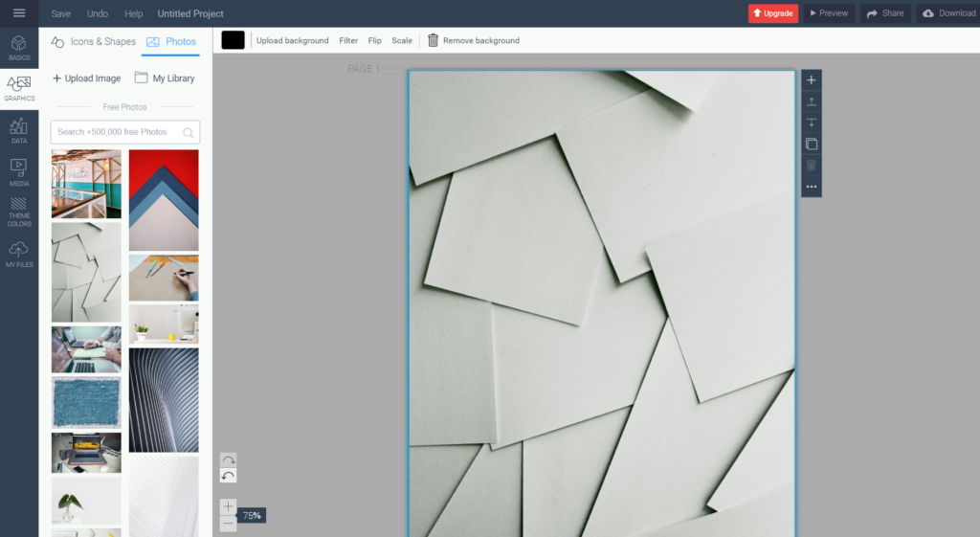Select the white desk with plant photo

click(x=164, y=324)
